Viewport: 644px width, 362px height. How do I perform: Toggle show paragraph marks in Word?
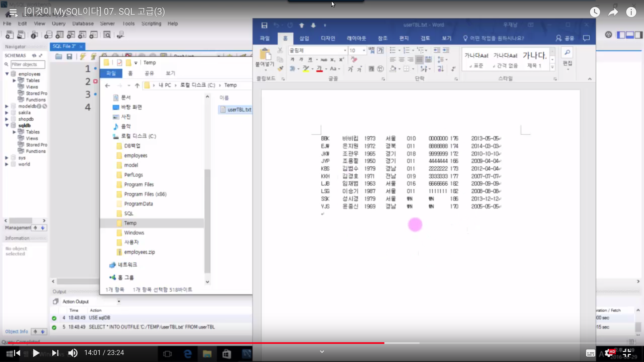point(453,69)
